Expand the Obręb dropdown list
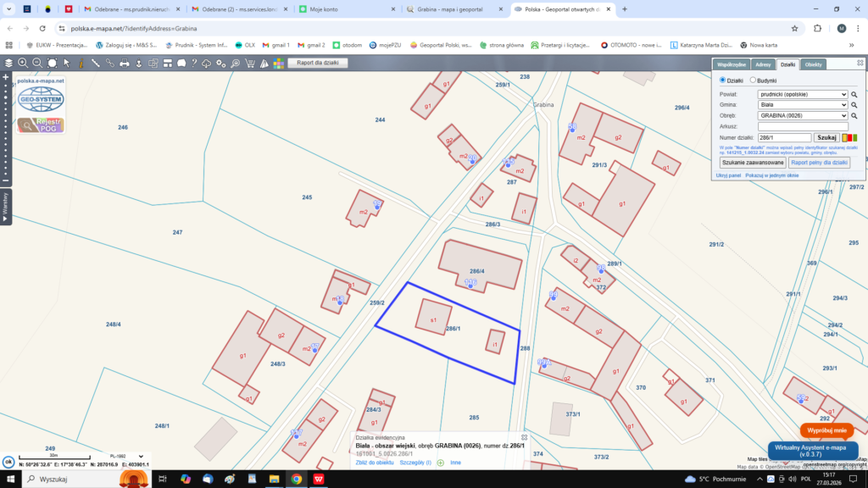868x488 pixels. pos(802,115)
